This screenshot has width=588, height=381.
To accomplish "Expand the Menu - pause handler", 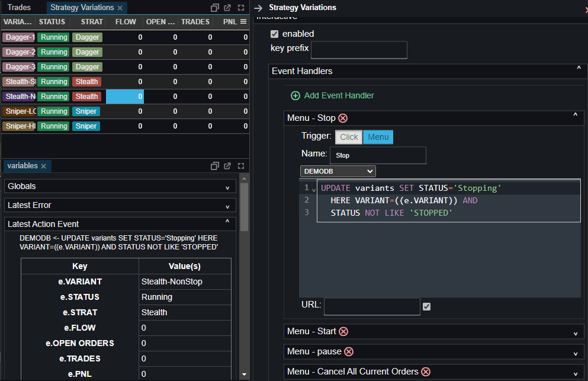I will (576, 354).
